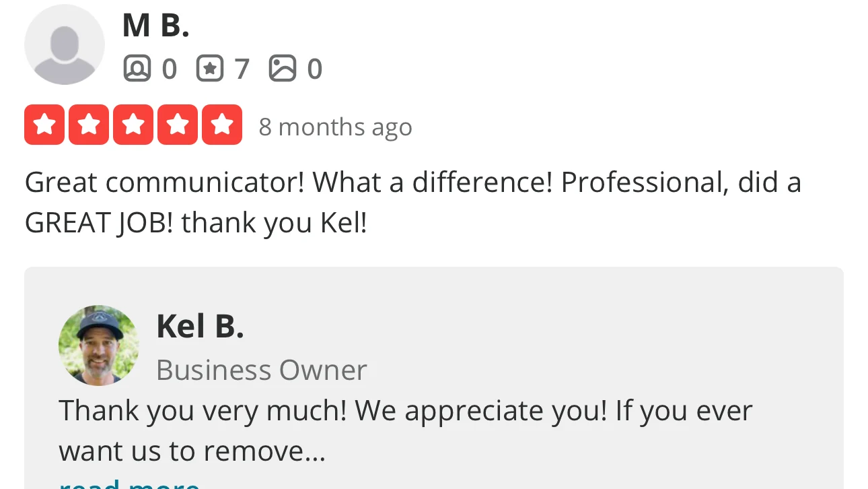This screenshot has width=868, height=489.
Task: Click the fourth red rating star
Action: click(178, 125)
